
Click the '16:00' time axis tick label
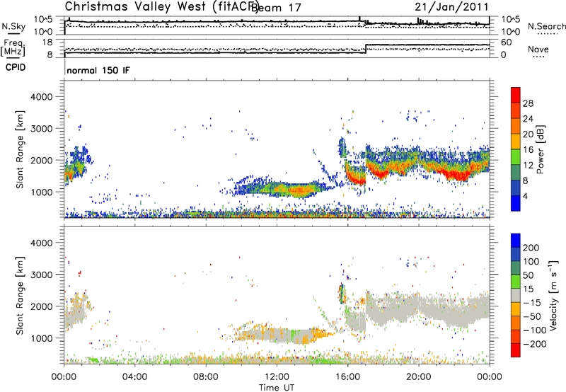pos(347,376)
